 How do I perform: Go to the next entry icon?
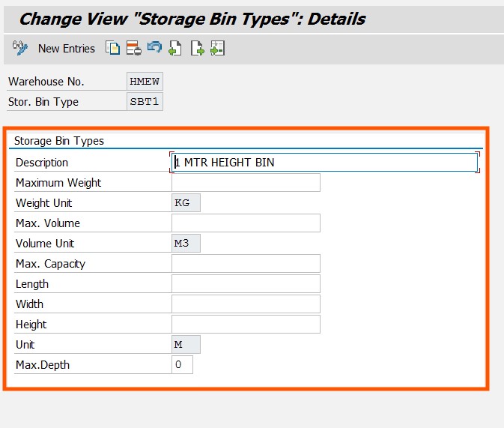(197, 49)
